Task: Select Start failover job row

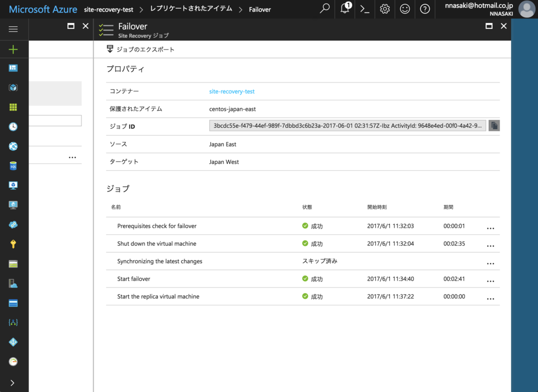Action: coord(303,278)
